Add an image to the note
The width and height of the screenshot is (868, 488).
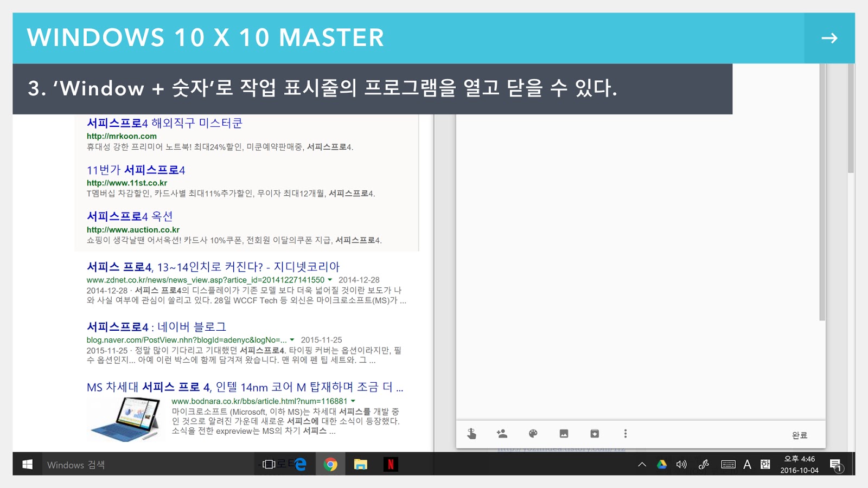coord(564,433)
